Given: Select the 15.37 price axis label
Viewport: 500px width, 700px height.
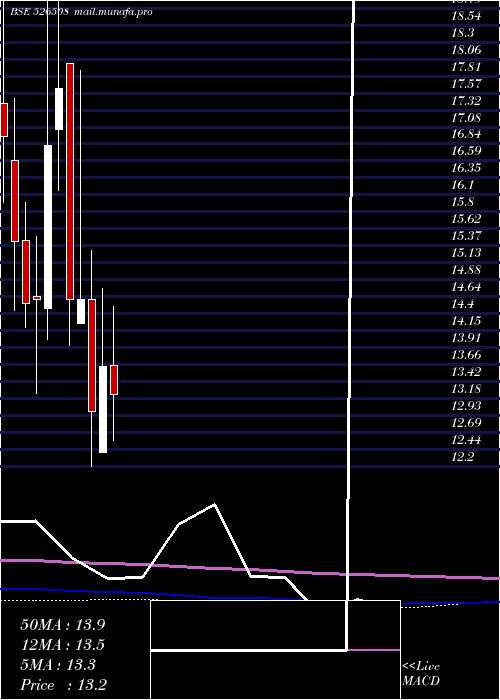Looking at the screenshot, I should point(466,236).
